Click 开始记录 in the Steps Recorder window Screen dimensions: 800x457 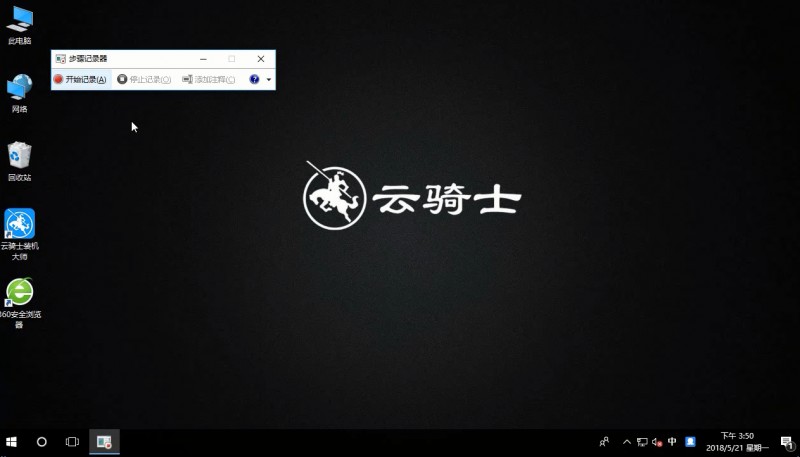tap(81, 79)
